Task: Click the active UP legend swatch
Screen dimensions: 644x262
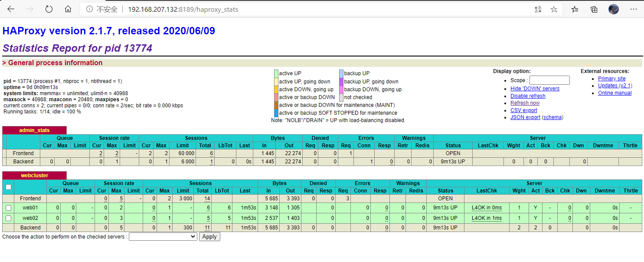Action: (x=276, y=73)
